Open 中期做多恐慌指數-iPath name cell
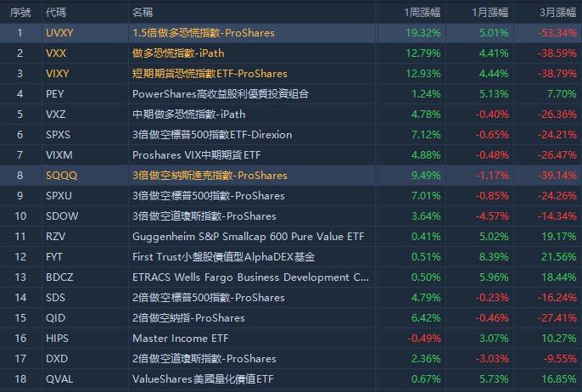Viewport: 582px width, 392px height. point(189,115)
